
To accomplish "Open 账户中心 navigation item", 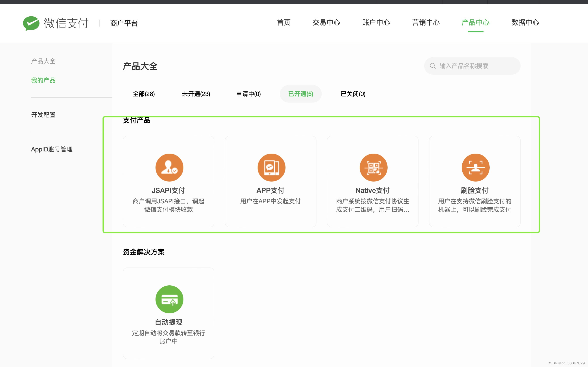I will click(376, 22).
